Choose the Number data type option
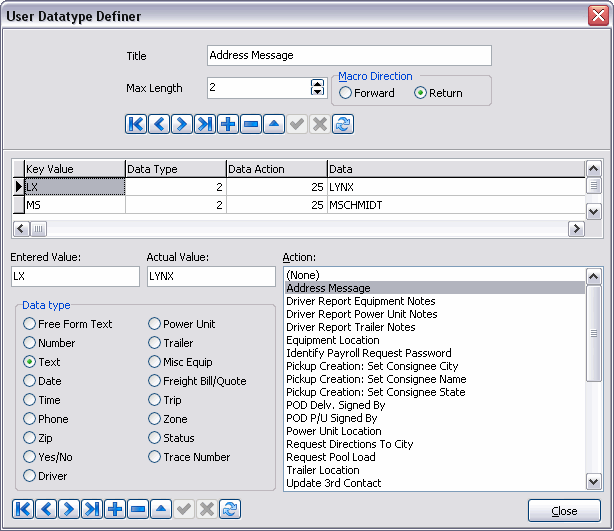This screenshot has height=531, width=614. [30, 343]
